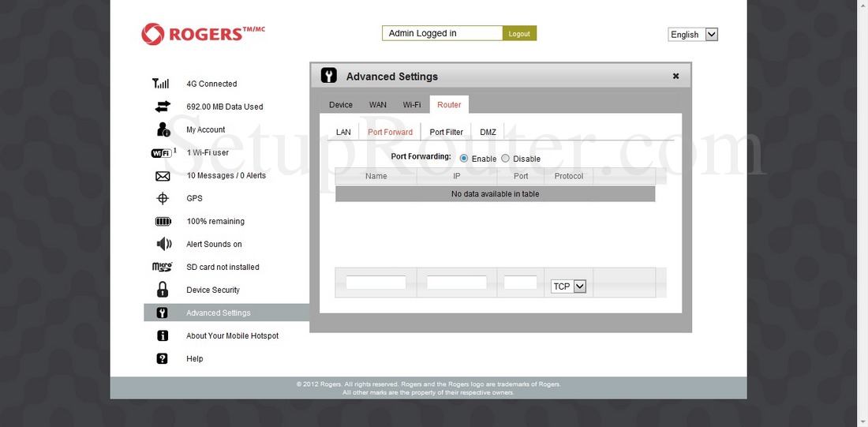Open the Device Security link
Screen dimensions: 868x427
213,290
